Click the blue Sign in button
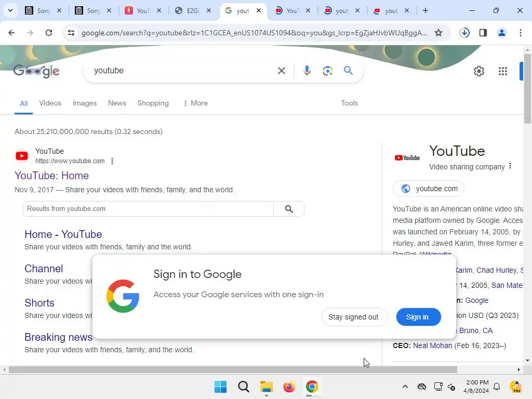Viewport: 532px width, 399px height. 418,317
